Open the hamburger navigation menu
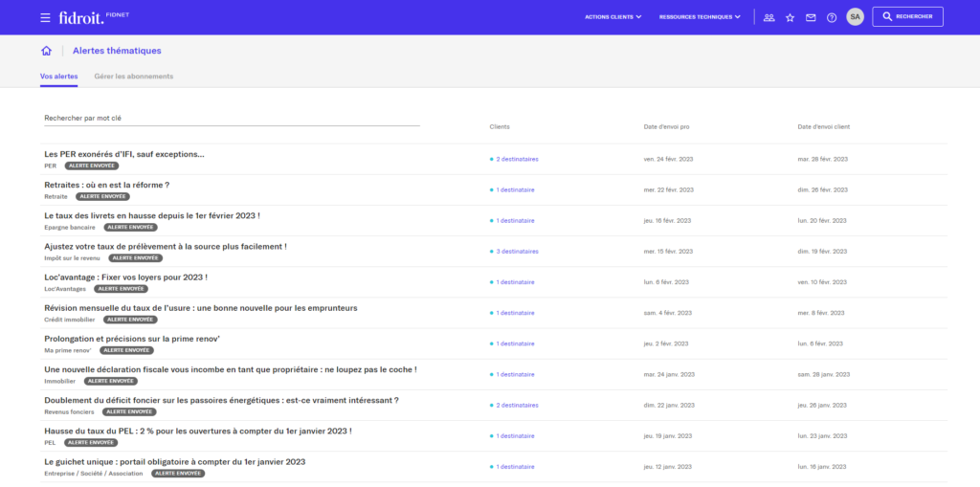This screenshot has width=980, height=487. click(x=46, y=17)
